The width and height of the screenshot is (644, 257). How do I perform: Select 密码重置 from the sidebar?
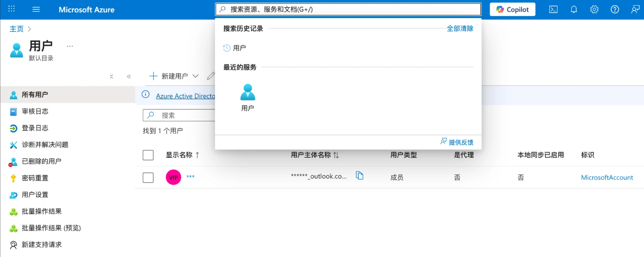(35, 178)
